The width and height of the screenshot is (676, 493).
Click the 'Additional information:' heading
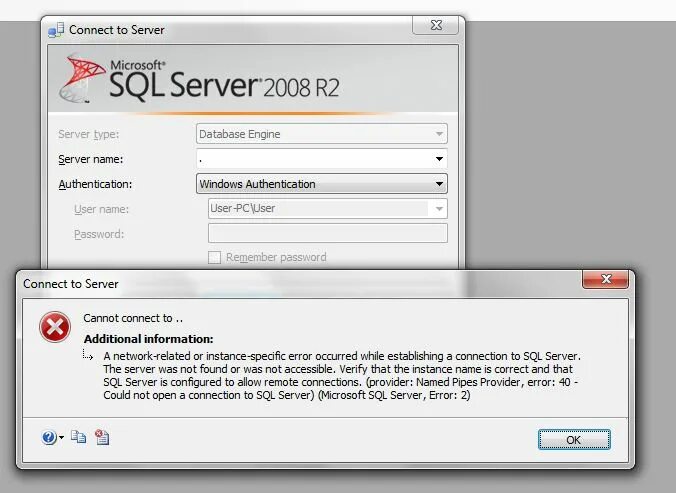(148, 339)
